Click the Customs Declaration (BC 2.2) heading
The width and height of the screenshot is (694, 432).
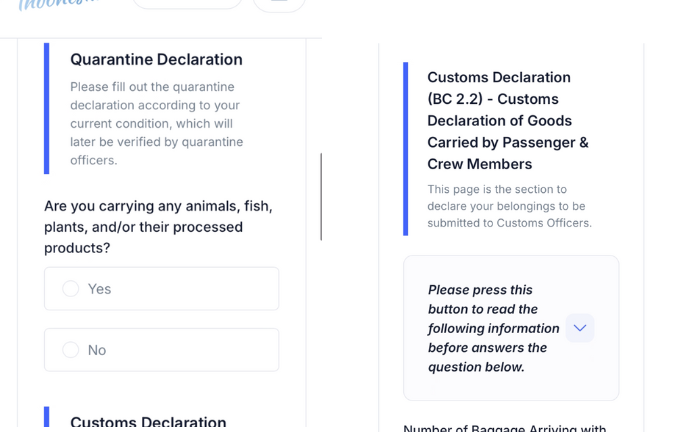pyautogui.click(x=507, y=120)
